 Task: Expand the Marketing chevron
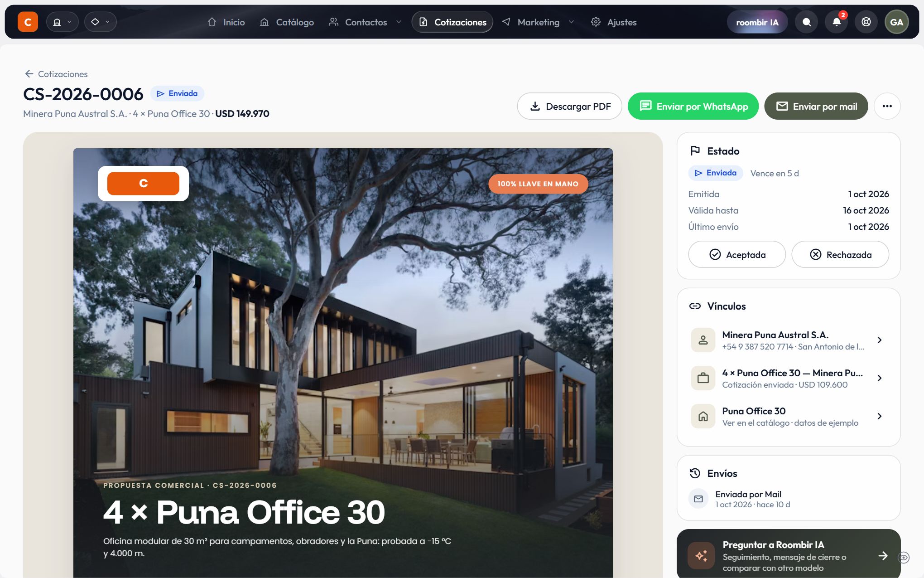pyautogui.click(x=571, y=22)
